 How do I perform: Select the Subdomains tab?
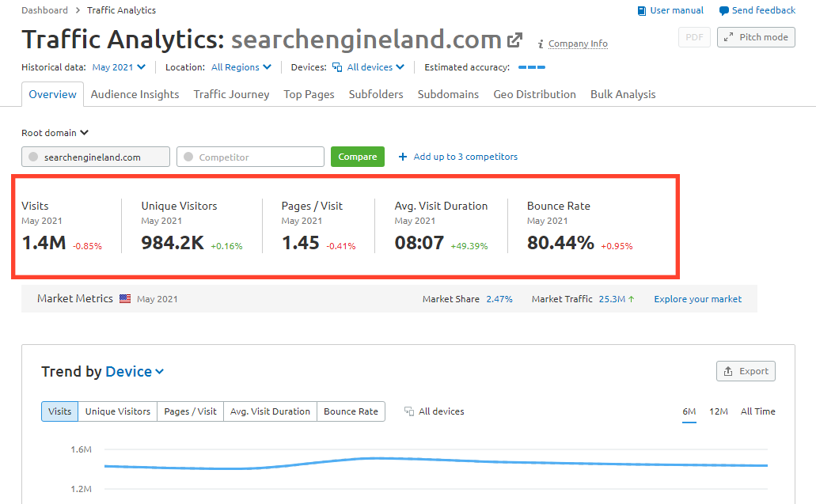(448, 94)
